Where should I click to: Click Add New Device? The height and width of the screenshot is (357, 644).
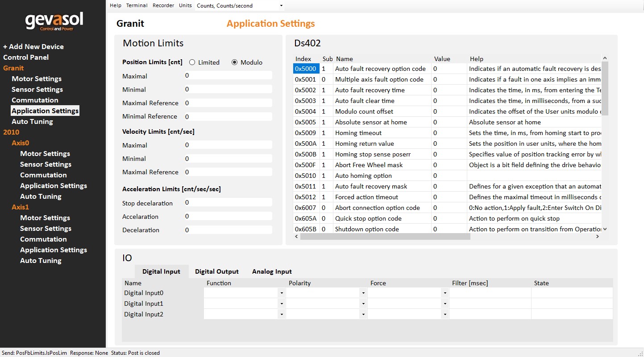tap(33, 46)
